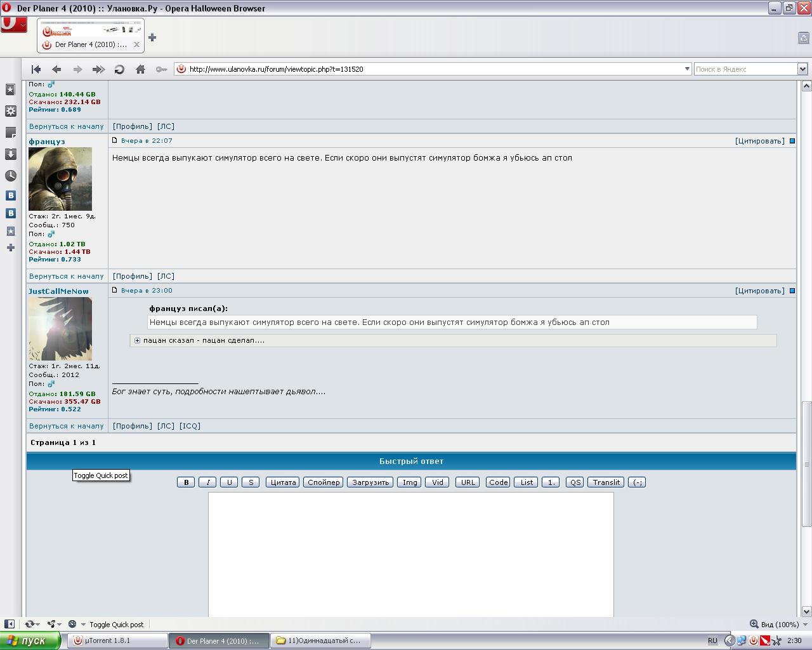Toggle italic formatting with I button

(207, 482)
